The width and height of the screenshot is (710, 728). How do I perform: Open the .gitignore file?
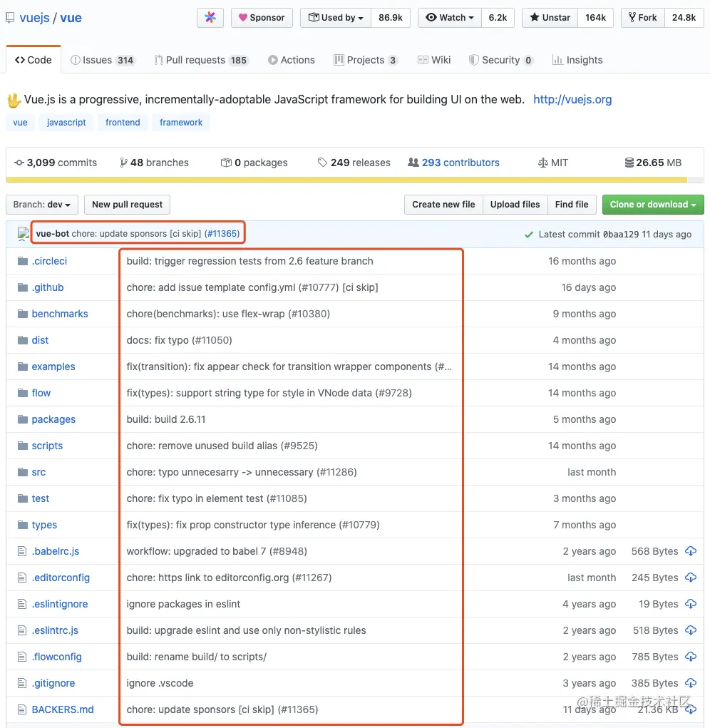(53, 683)
